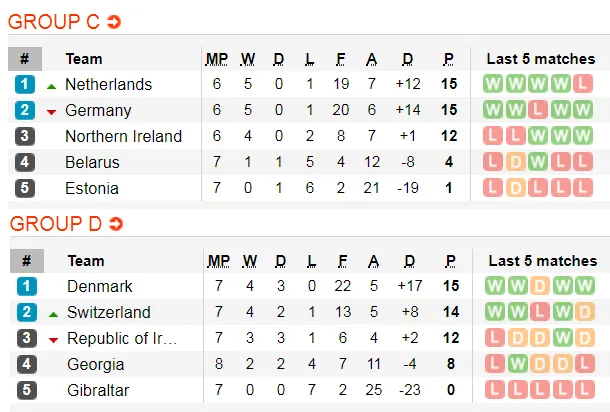Open the Netherlands team link
The height and width of the screenshot is (412, 610).
(x=108, y=84)
